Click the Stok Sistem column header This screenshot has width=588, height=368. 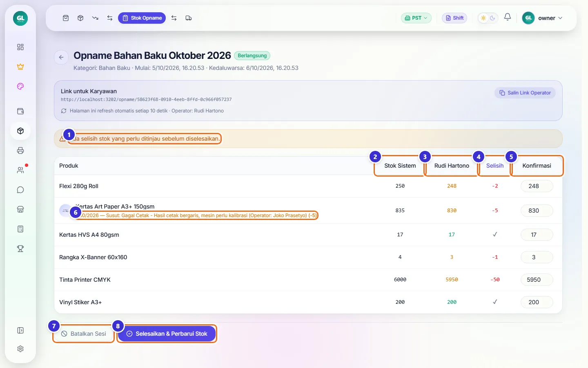pyautogui.click(x=400, y=166)
